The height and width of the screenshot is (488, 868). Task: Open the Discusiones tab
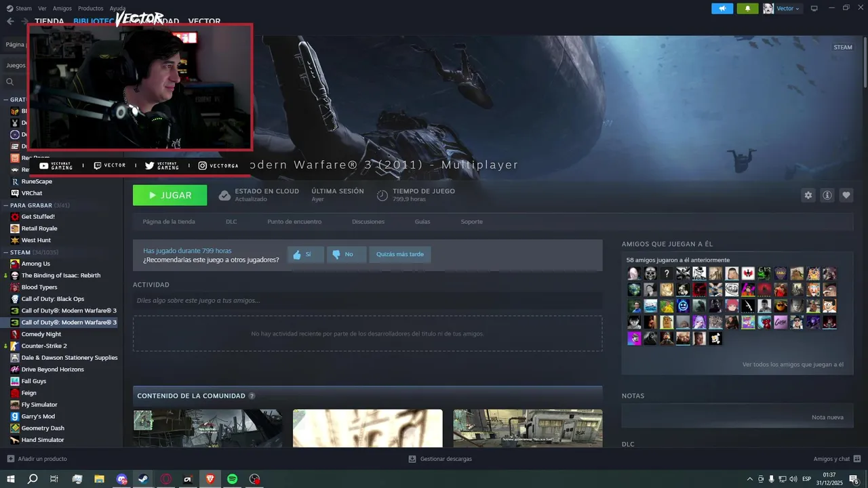point(368,222)
